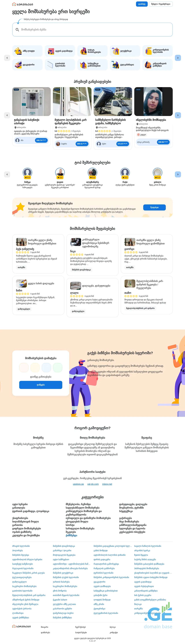Select the ვულკანიზაცია category tile
The image size is (185, 644).
tap(125, 65)
